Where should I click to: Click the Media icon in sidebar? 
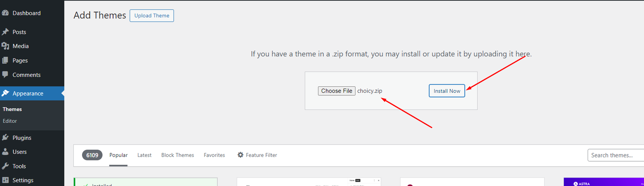click(x=5, y=46)
